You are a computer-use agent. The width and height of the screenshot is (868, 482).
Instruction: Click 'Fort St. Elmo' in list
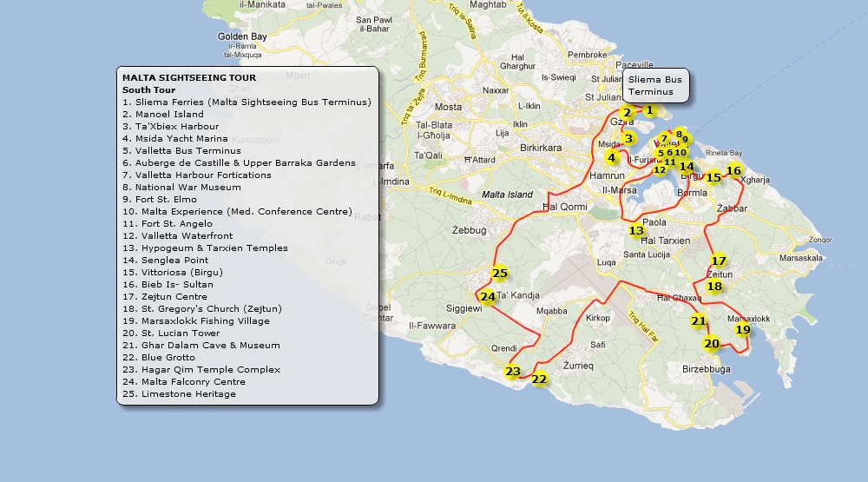(x=160, y=200)
